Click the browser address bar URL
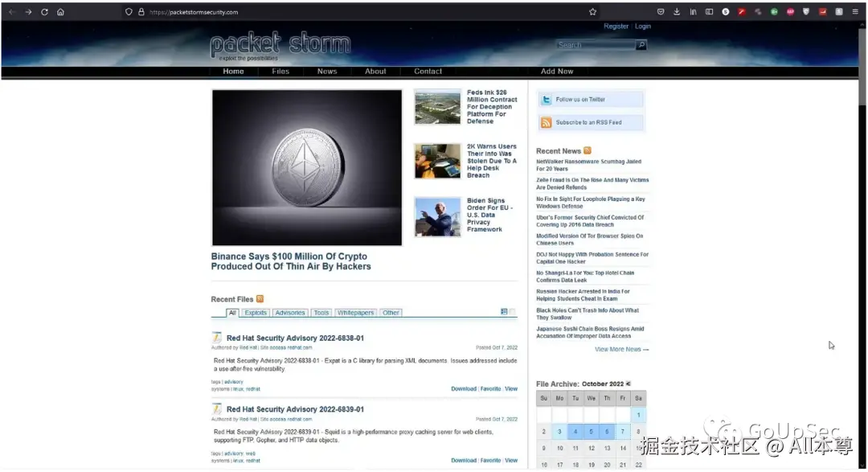This screenshot has width=868, height=472. (194, 11)
